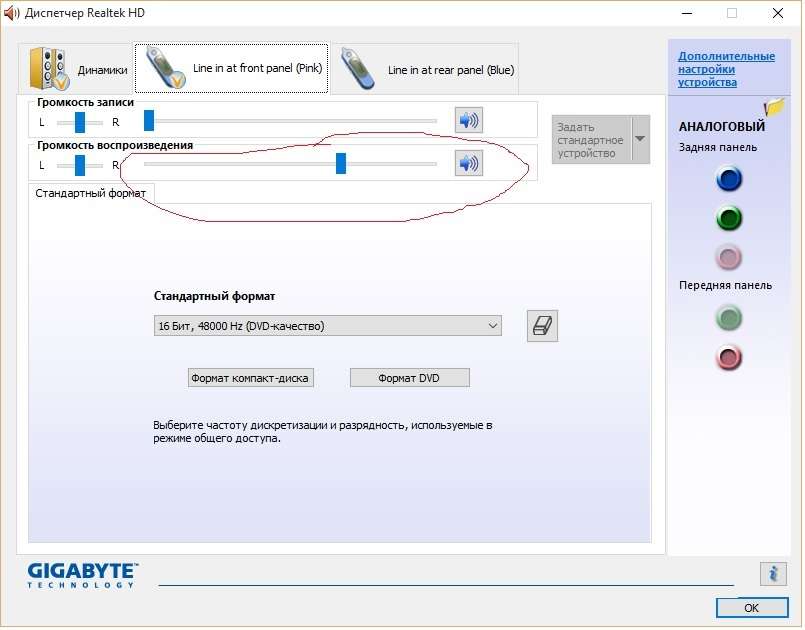The width and height of the screenshot is (805, 630).
Task: Click the Line in front panel device icon
Action: tap(165, 68)
